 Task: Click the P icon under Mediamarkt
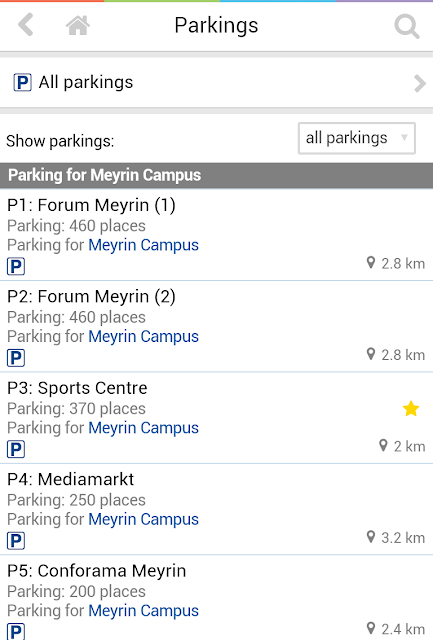click(16, 541)
